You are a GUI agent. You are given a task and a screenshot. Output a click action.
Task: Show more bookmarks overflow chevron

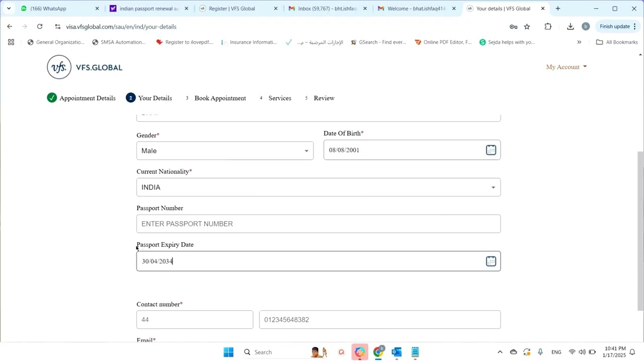click(x=579, y=42)
